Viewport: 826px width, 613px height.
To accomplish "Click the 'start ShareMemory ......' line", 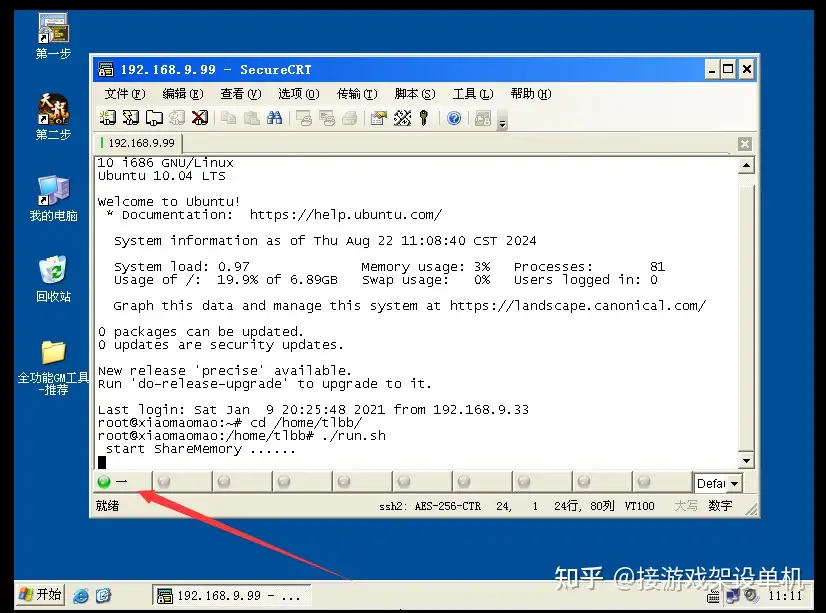I will click(x=200, y=449).
